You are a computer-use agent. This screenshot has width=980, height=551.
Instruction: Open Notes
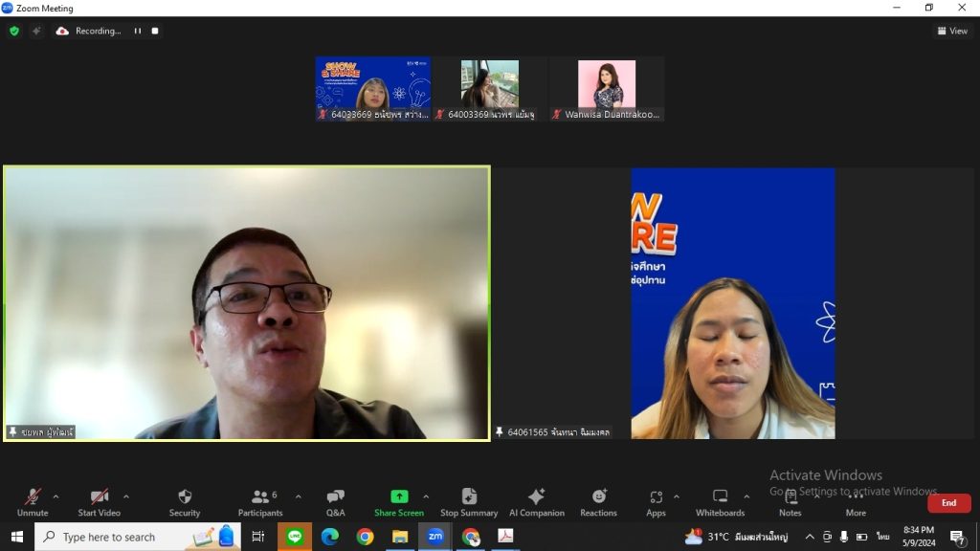790,503
